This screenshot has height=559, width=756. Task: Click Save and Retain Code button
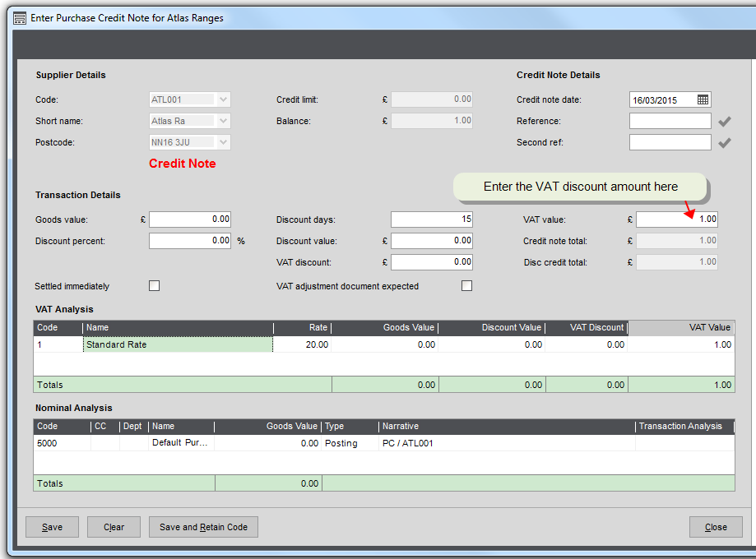(x=203, y=527)
